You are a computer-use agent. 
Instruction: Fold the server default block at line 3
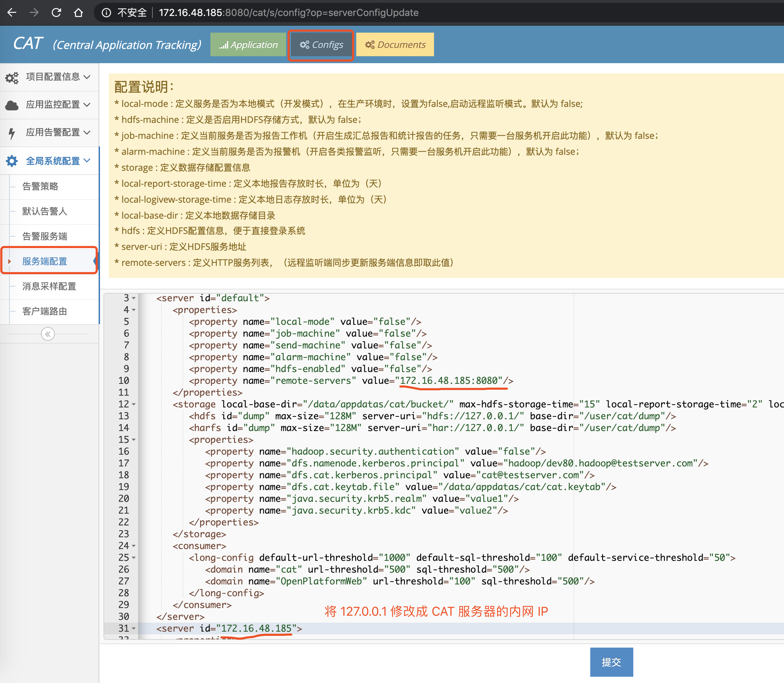134,298
